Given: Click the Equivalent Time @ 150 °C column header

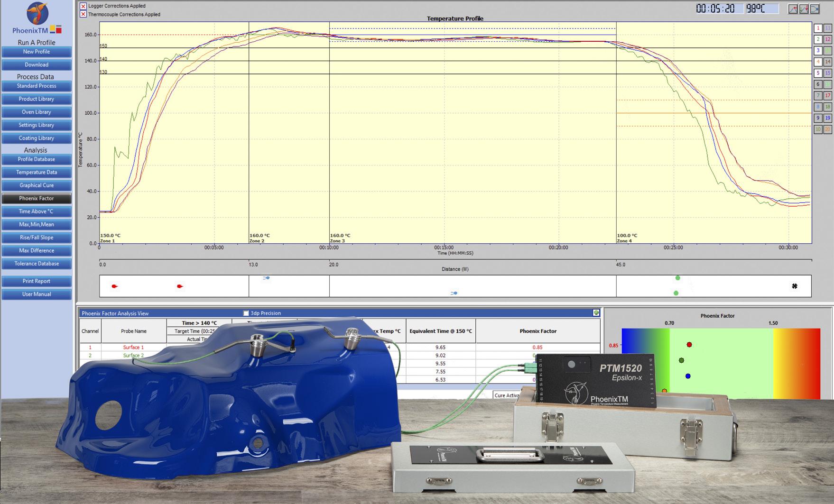Looking at the screenshot, I should pos(440,331).
